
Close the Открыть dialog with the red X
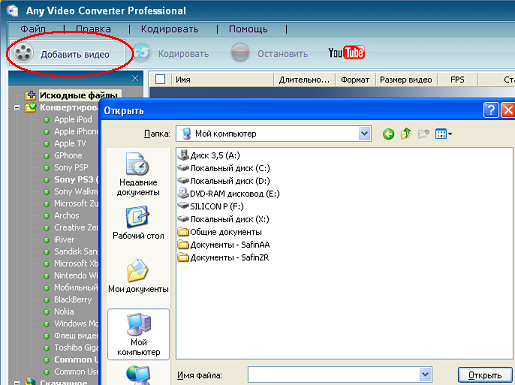(508, 110)
